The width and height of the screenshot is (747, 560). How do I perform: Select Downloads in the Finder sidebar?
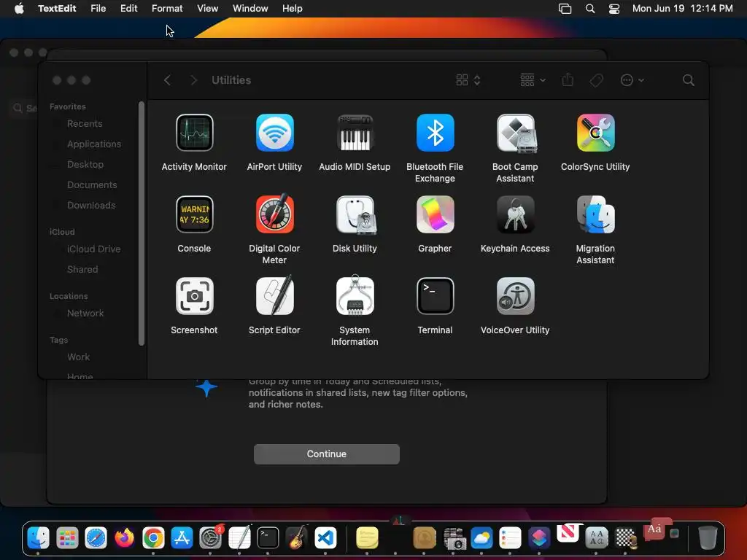[x=91, y=206]
